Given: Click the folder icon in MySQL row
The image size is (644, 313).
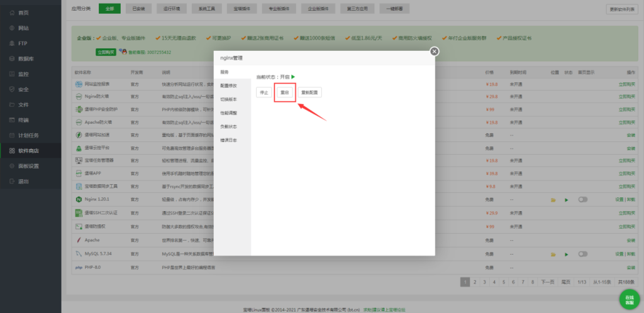Looking at the screenshot, I should (553, 254).
